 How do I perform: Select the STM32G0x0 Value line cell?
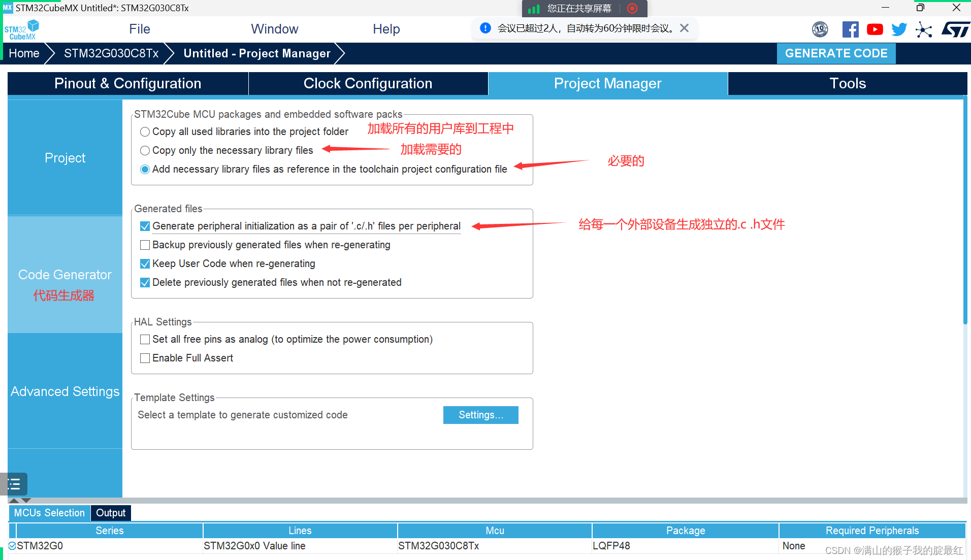pos(300,546)
